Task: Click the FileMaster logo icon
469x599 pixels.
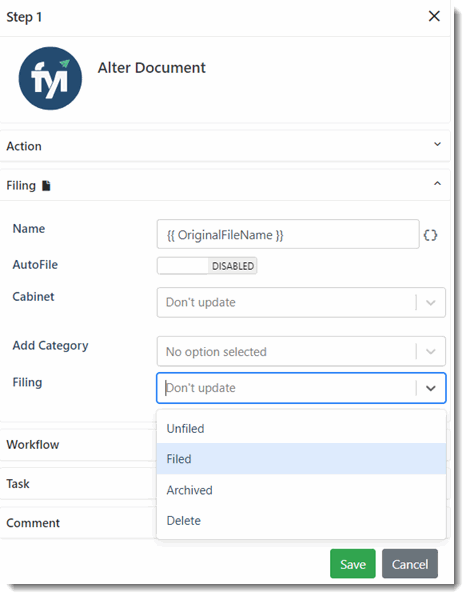Action: click(50, 78)
